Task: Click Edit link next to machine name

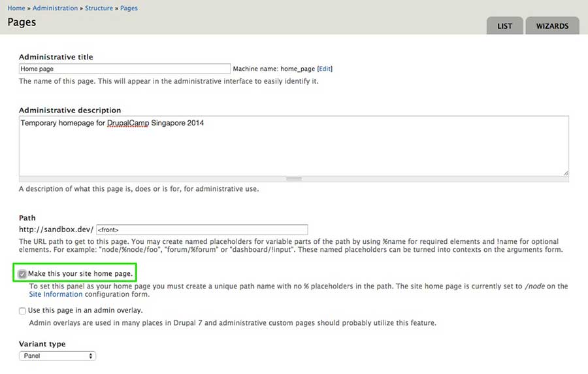Action: (325, 69)
